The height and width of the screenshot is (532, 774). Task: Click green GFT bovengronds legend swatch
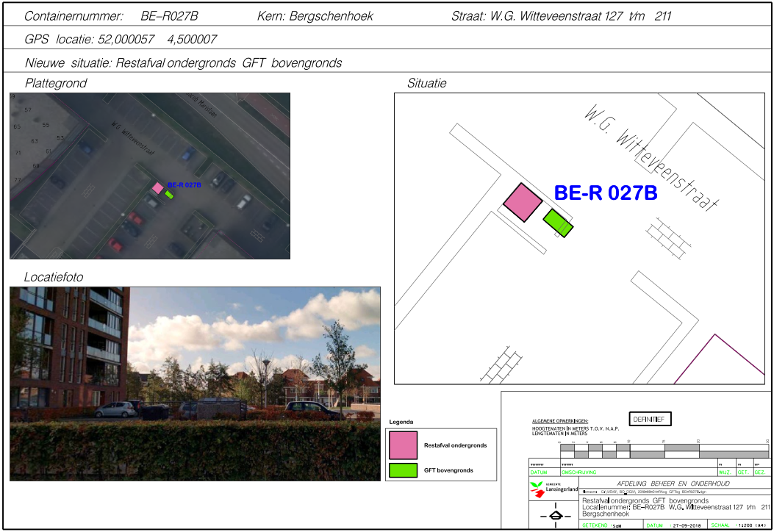coord(403,470)
